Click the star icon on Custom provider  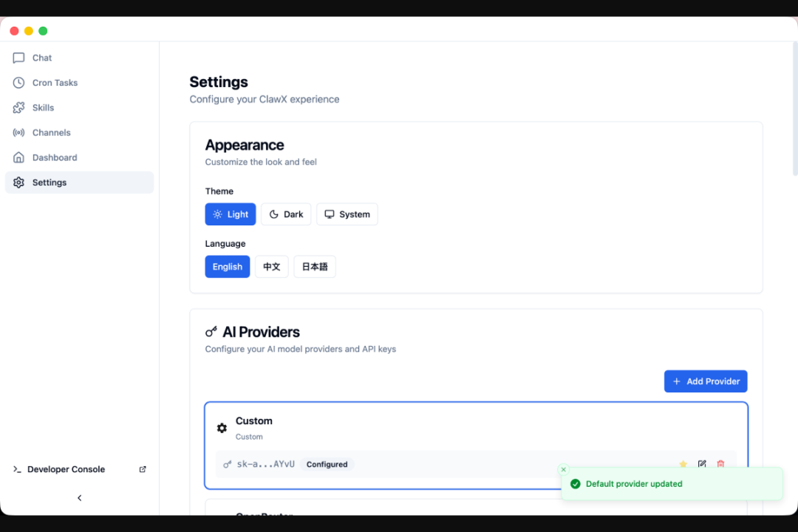click(x=683, y=464)
